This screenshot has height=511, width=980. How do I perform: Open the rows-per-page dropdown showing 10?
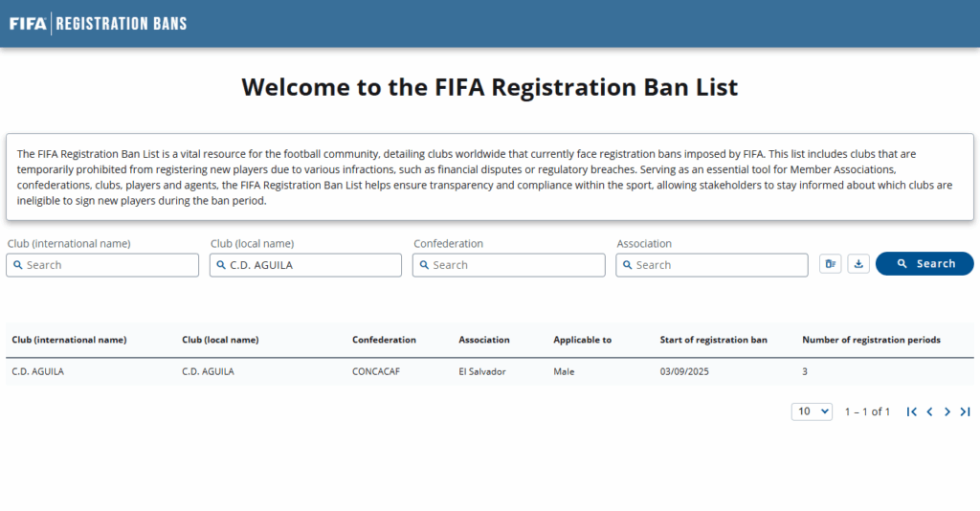(x=812, y=411)
